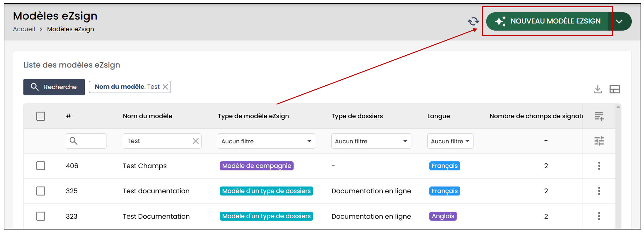Check the box for model 406
Screen dimensions: 644x232
point(41,166)
